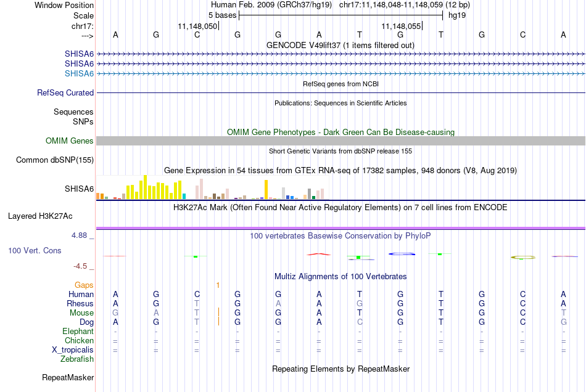The image size is (586, 392).
Task: Click the Common dbSNP(155) track label
Action: (x=54, y=160)
